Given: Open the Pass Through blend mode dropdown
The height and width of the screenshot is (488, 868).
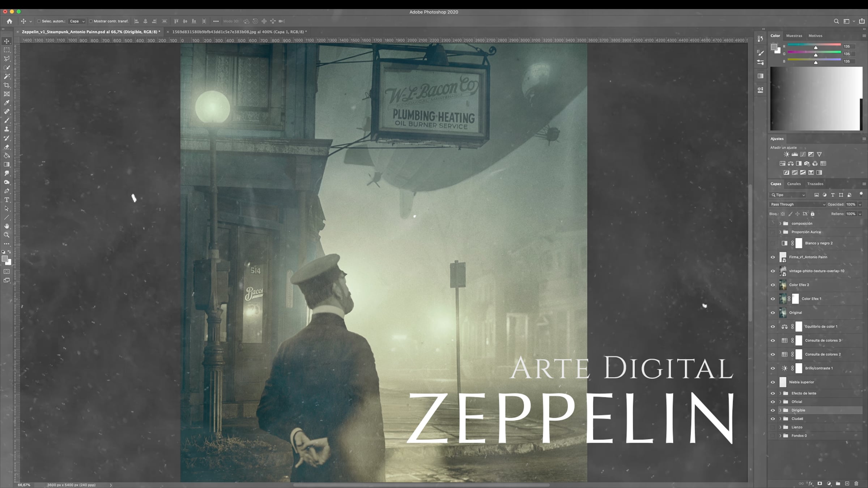Looking at the screenshot, I should (798, 205).
